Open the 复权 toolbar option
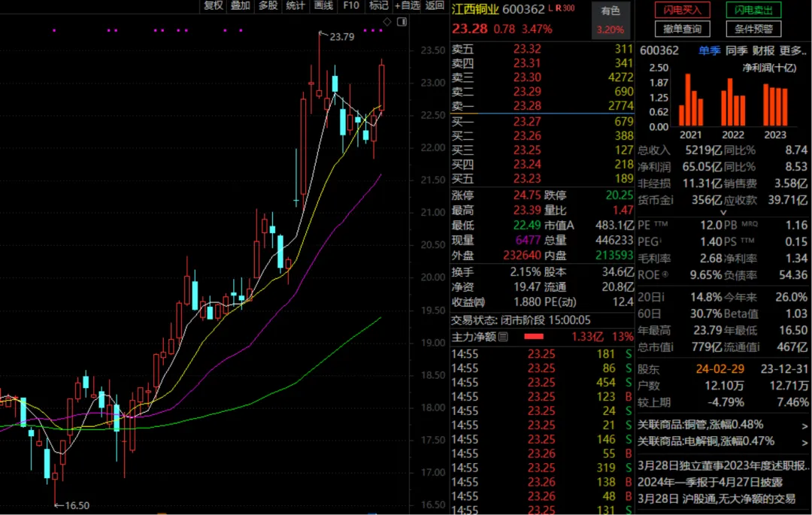The image size is (812, 515). (x=213, y=6)
